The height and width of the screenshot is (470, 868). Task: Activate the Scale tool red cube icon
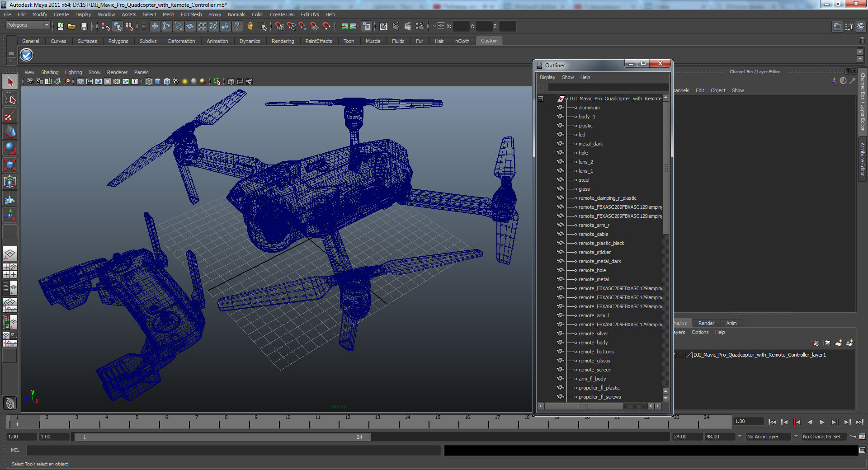point(10,164)
